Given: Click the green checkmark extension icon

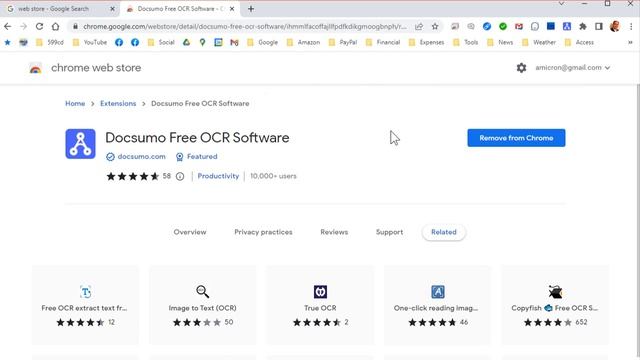Looking at the screenshot, I should [503, 27].
